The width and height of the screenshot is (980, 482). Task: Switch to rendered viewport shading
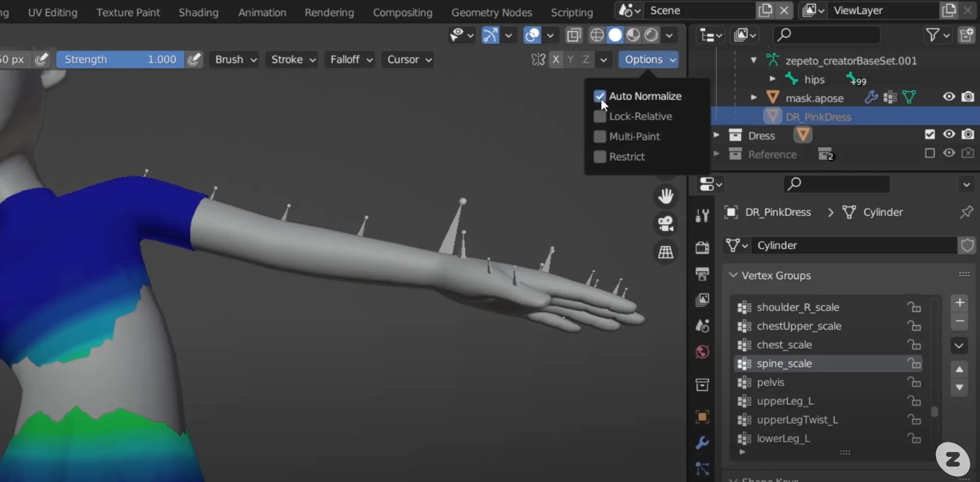[x=651, y=35]
